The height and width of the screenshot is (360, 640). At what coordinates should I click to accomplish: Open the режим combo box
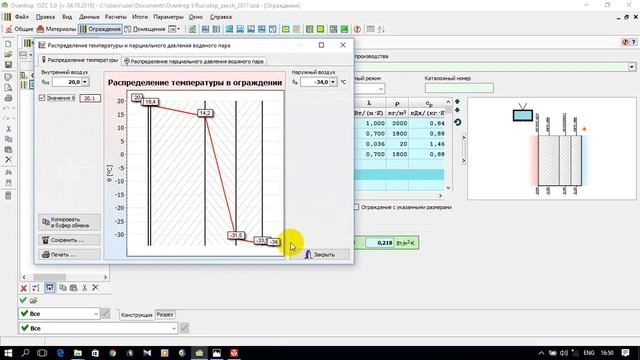370,89
